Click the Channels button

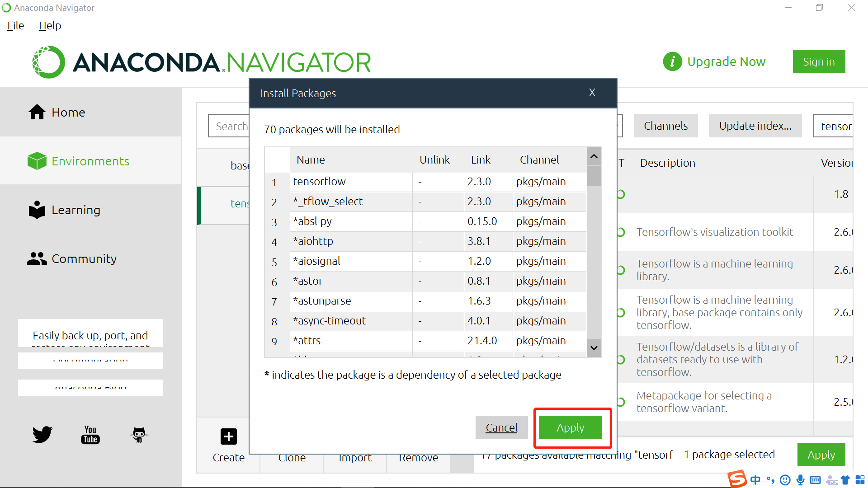coord(665,126)
